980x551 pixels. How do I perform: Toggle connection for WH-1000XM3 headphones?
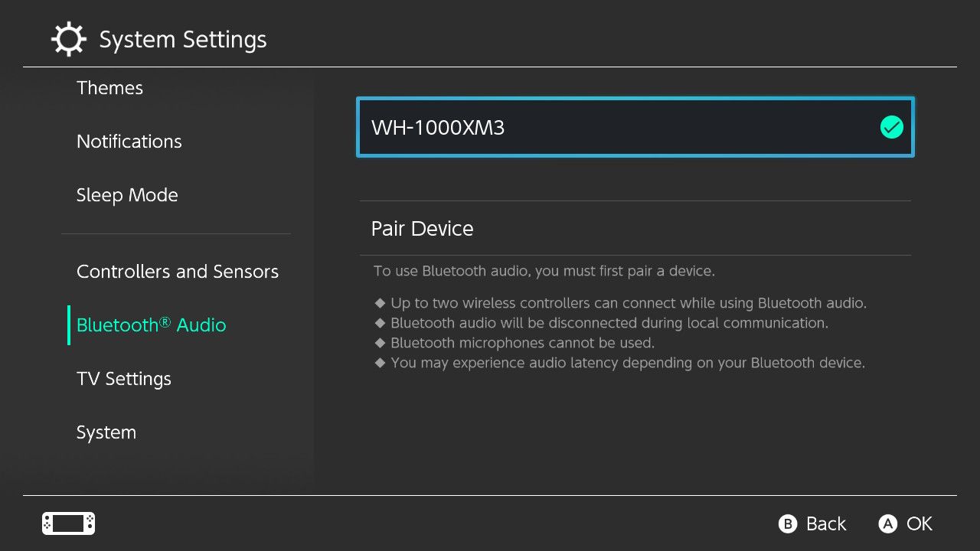pyautogui.click(x=634, y=127)
